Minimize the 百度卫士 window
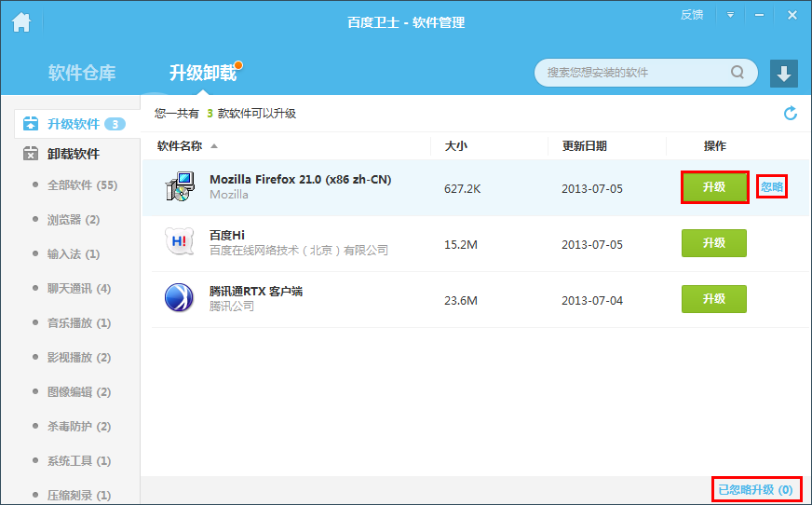Viewport: 812px width, 505px height. [x=759, y=15]
